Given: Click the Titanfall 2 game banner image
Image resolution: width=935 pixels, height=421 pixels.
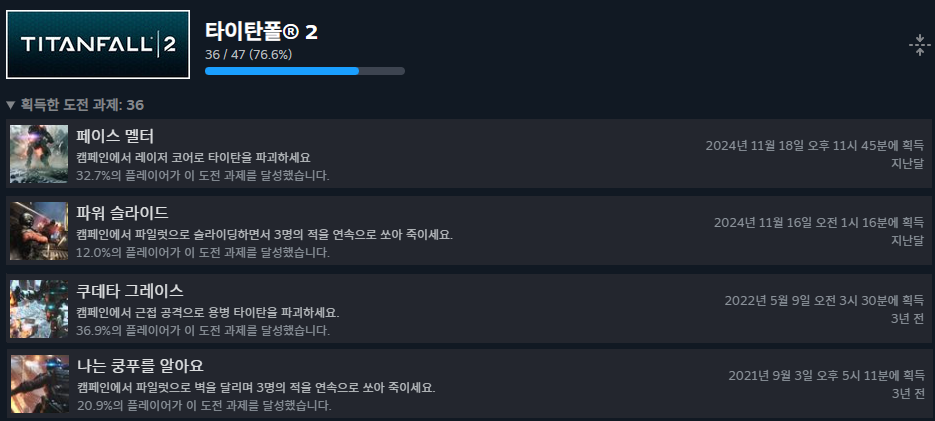Looking at the screenshot, I should 98,45.
